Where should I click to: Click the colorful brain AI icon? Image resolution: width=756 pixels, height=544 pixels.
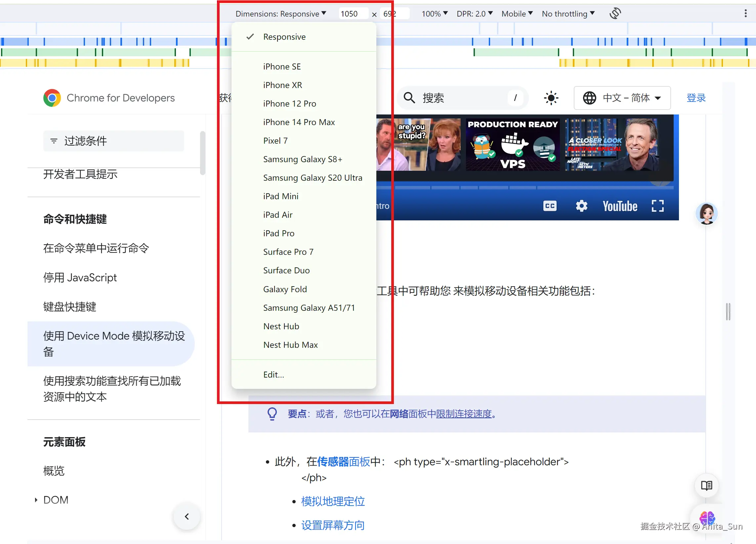707,518
